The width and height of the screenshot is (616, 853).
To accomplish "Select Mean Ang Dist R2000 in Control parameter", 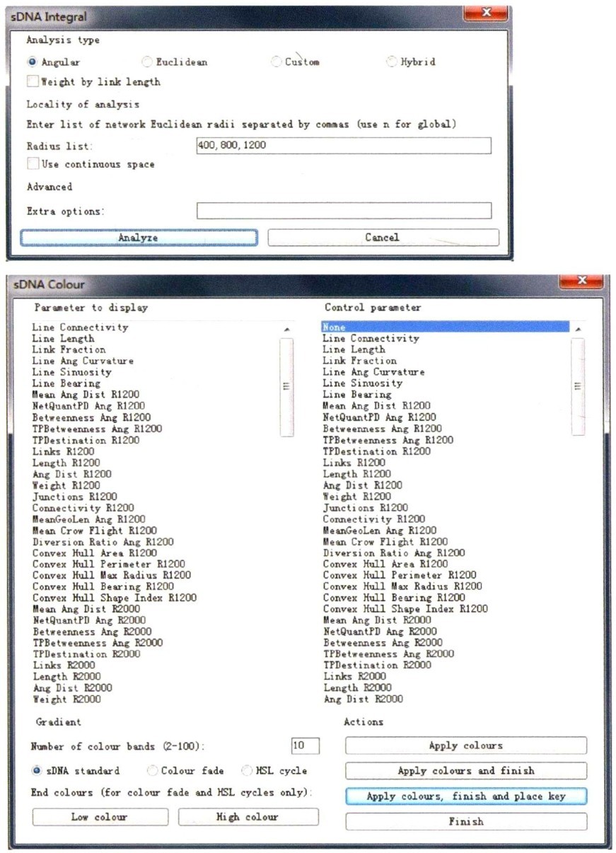I will pyautogui.click(x=377, y=620).
